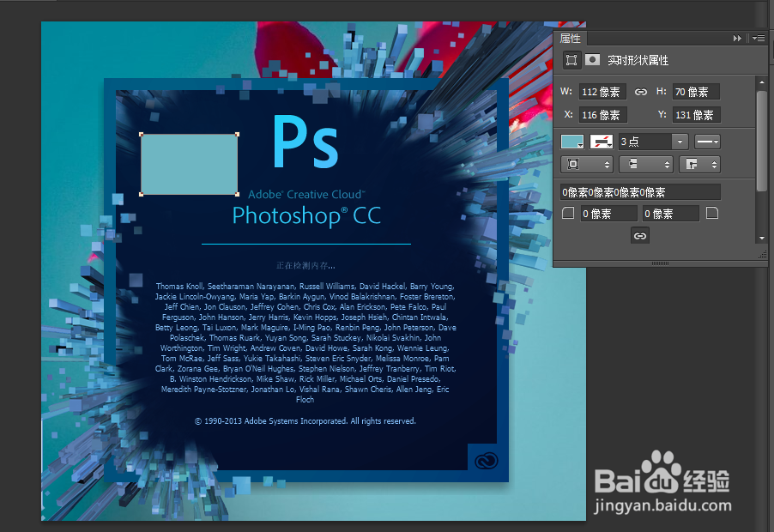This screenshot has width=774, height=532.
Task: Click the H height field showing 70 像素
Action: (696, 92)
